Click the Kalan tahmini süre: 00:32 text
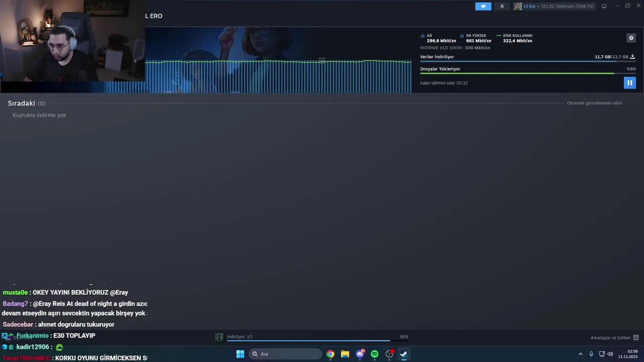This screenshot has height=362, width=644. pos(444,83)
